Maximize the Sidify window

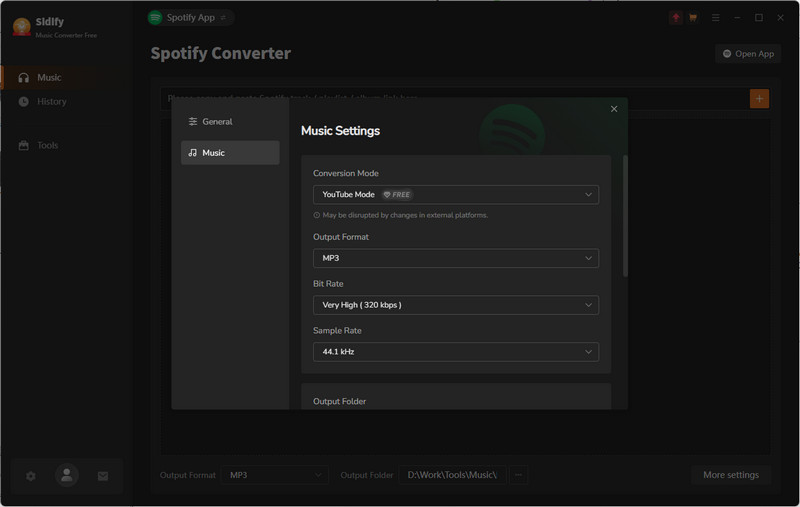click(759, 18)
